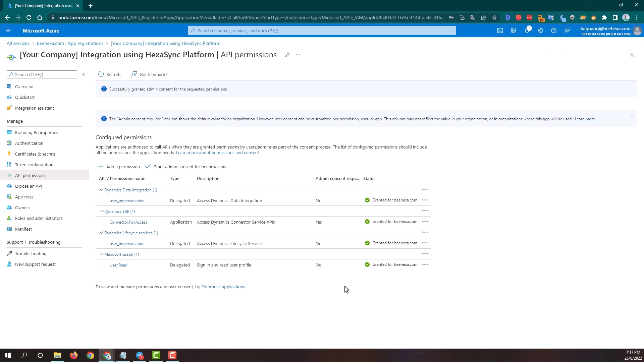Click the ellipsis icon for Microsoft Graph User.Read
Viewport: 644px width, 362px height.
tap(425, 265)
